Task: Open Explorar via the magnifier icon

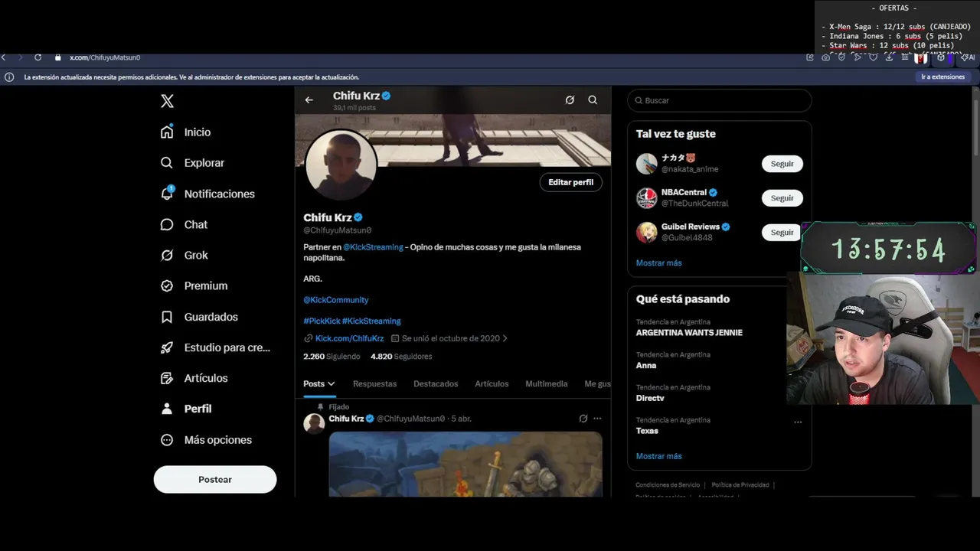Action: 167,162
